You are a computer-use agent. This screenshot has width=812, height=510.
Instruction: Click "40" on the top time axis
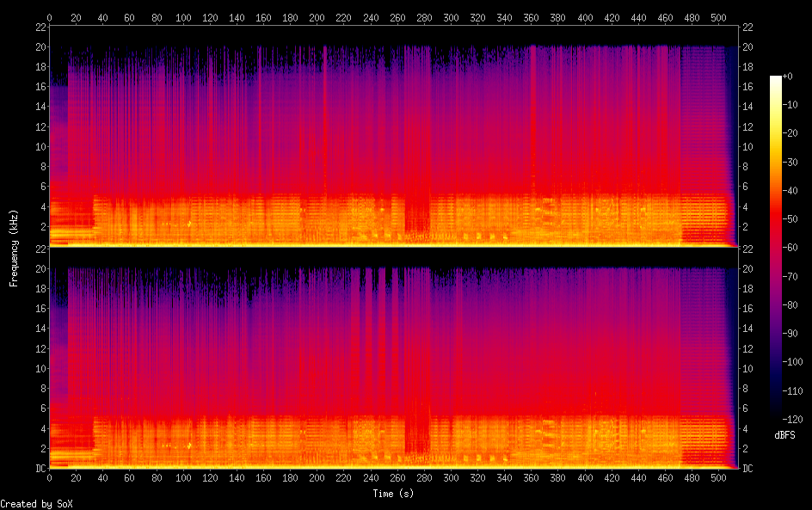pos(102,17)
